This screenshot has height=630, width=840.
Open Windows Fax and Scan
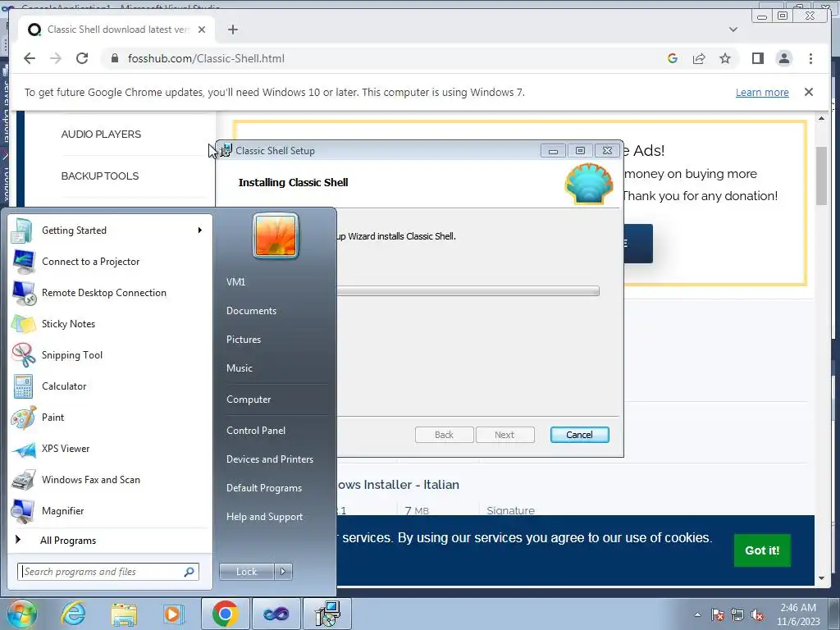[x=111, y=479]
